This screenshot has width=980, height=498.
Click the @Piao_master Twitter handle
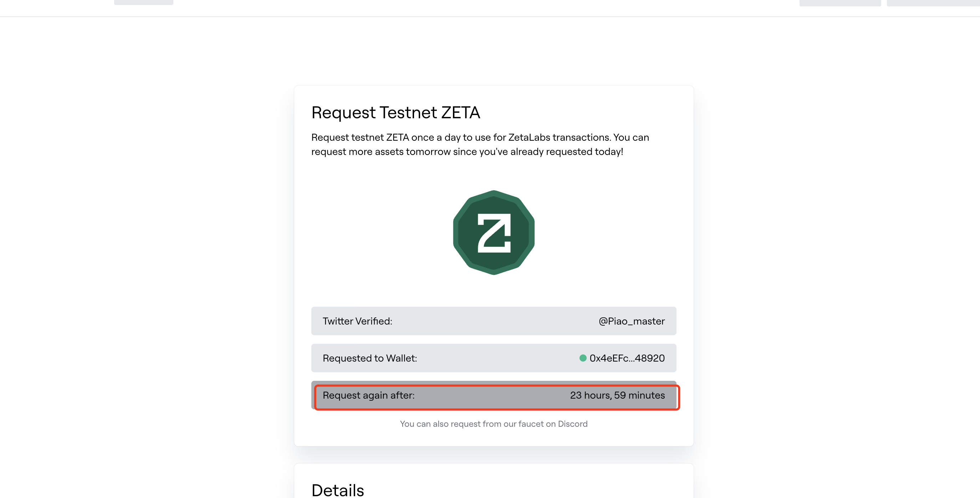tap(632, 321)
